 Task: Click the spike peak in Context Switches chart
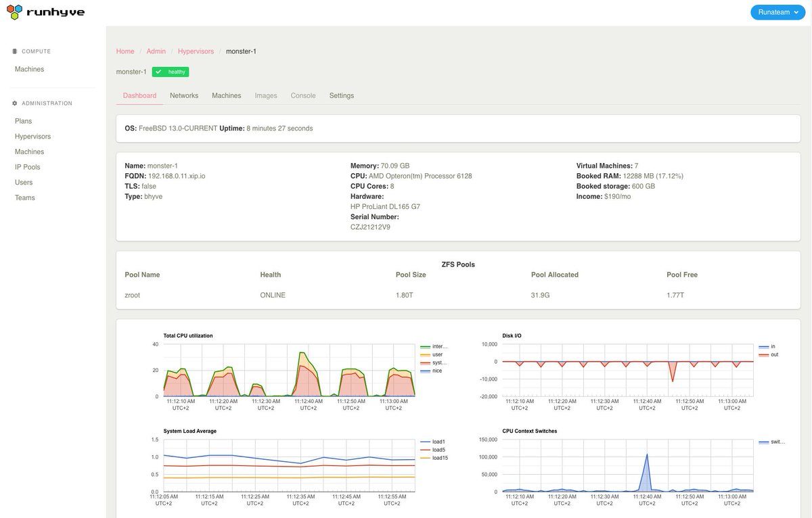point(648,454)
